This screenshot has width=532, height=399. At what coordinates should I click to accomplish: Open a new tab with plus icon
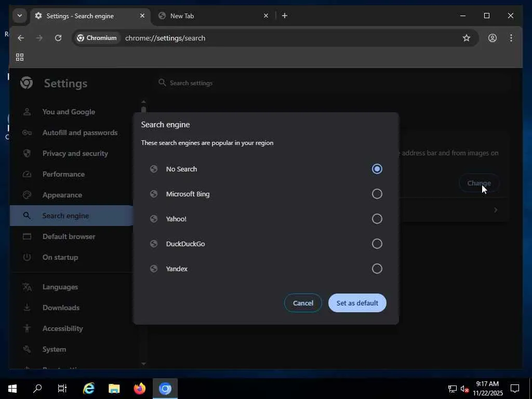[x=284, y=16]
